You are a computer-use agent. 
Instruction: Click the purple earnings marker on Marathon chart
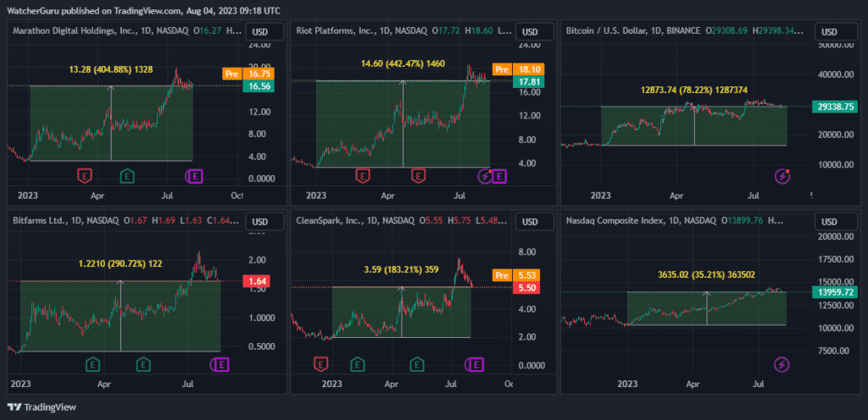[x=195, y=176]
